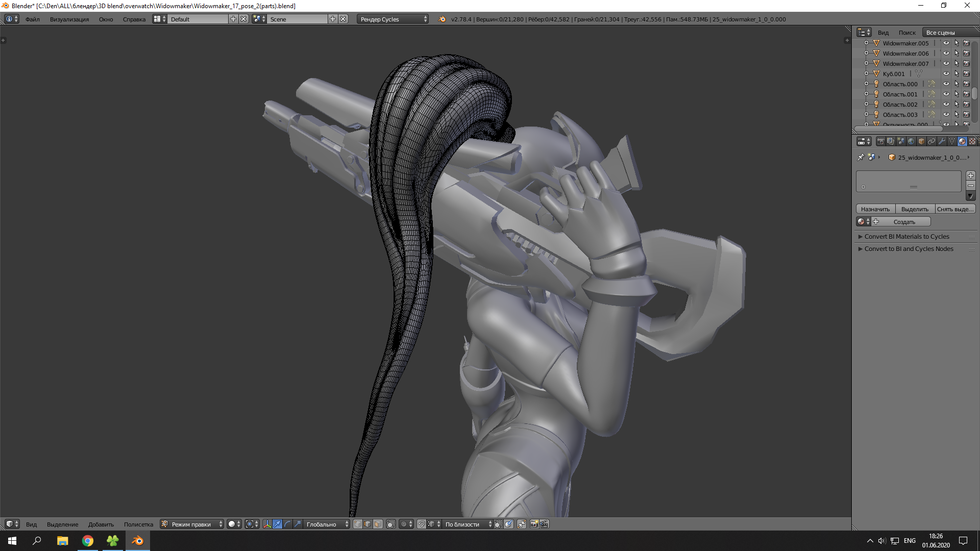Select face select mode in viewport header
980x551 pixels.
pyautogui.click(x=378, y=524)
